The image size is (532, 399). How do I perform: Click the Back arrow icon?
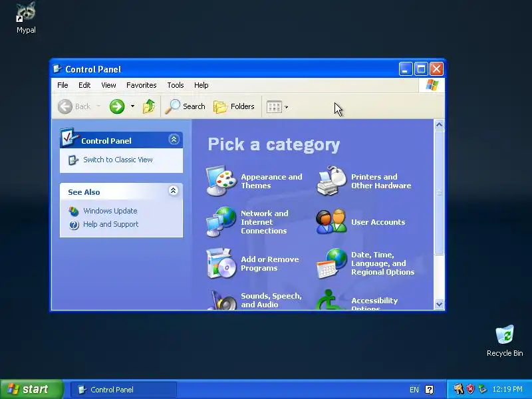[x=65, y=106]
